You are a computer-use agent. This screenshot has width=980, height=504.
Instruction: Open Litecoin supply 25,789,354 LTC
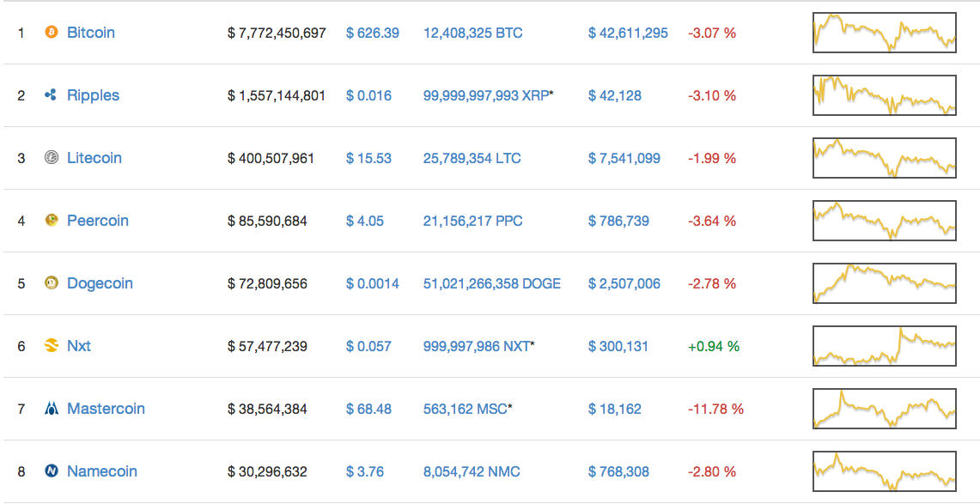472,158
